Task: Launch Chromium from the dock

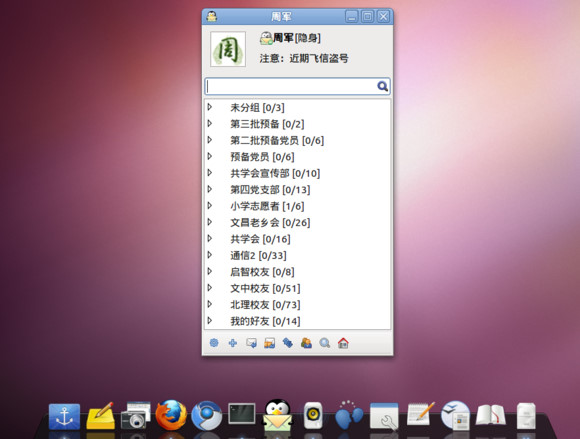Action: (206, 416)
